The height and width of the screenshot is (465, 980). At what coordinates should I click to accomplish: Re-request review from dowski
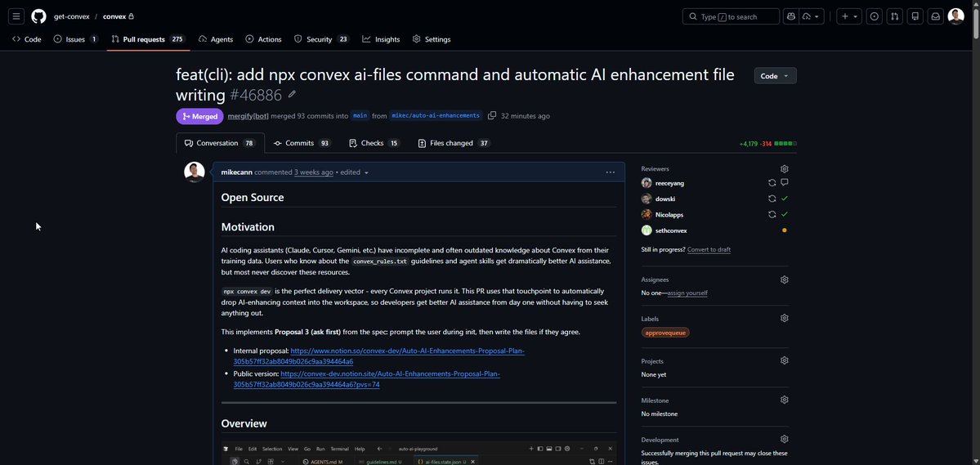click(x=772, y=198)
